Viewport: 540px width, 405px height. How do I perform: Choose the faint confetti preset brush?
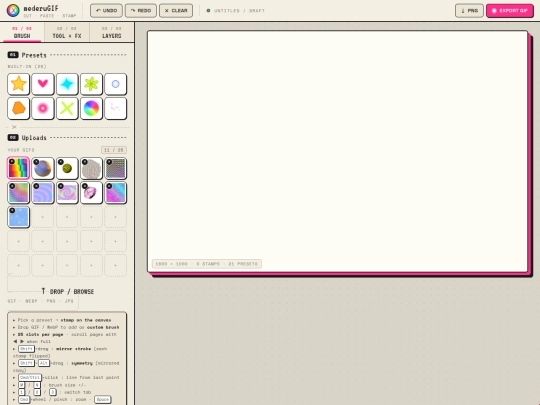click(116, 108)
